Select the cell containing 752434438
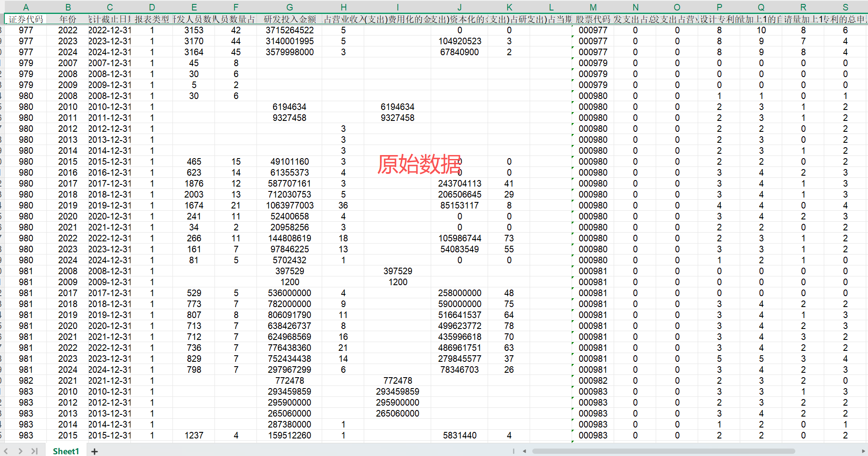The width and height of the screenshot is (868, 456). coord(289,359)
